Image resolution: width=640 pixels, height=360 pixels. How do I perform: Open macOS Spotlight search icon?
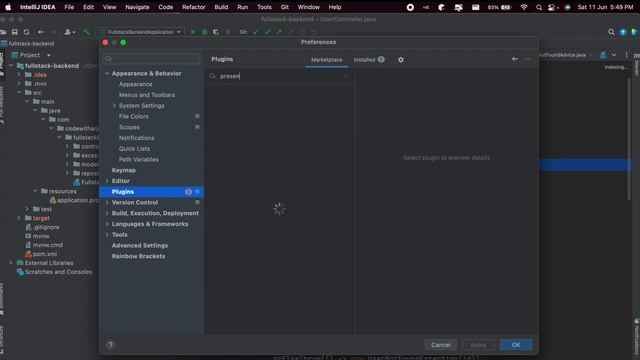(539, 7)
